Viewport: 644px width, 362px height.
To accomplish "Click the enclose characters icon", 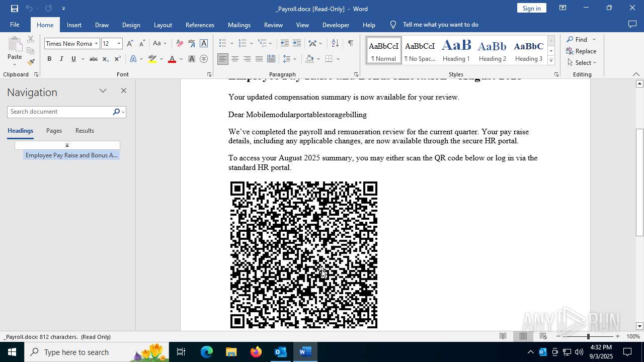I will tap(204, 59).
